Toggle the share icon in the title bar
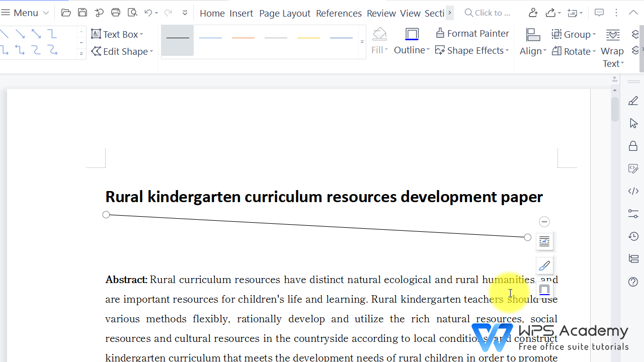The image size is (644, 362). 552,13
